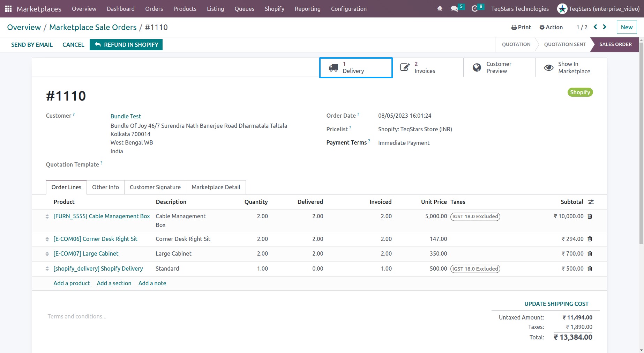Viewport: 644px width, 353px height.
Task: Open the Action dropdown
Action: pos(551,27)
